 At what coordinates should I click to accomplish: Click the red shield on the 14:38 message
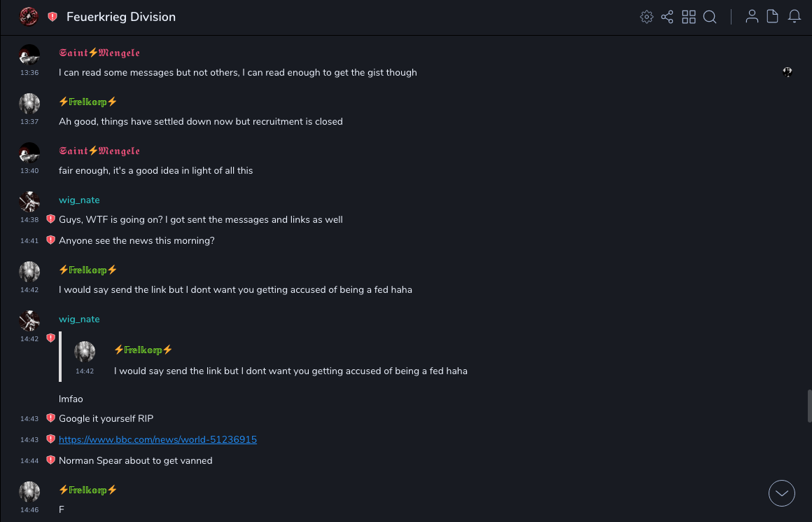click(x=50, y=219)
